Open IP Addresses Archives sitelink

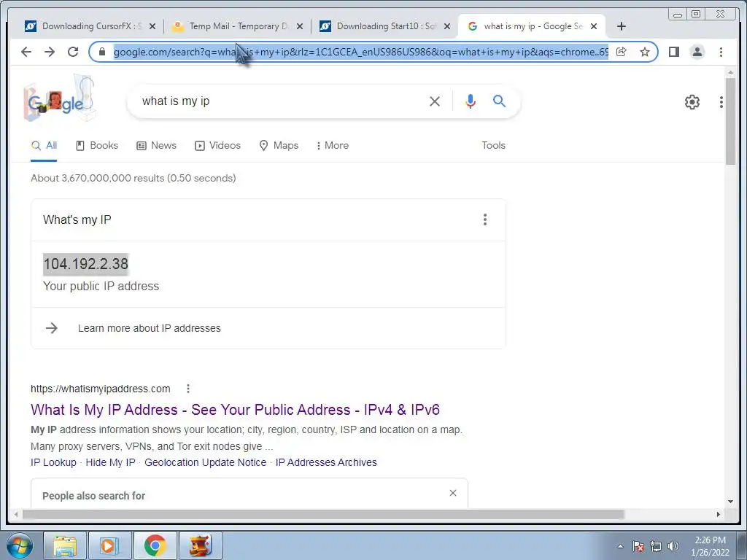(x=326, y=462)
